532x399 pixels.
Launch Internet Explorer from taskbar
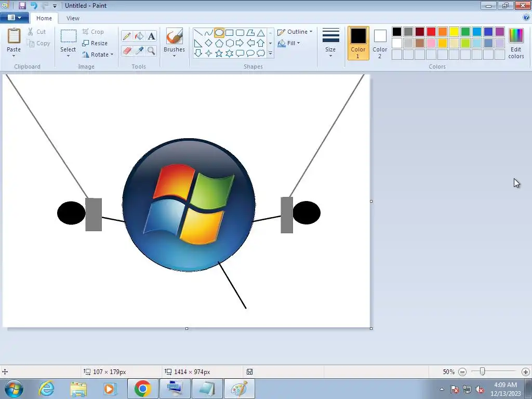point(46,389)
